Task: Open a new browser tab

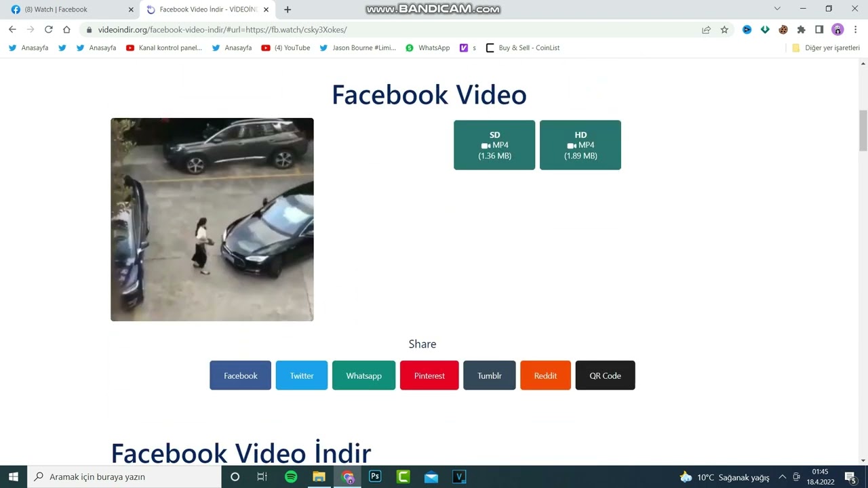Action: (x=288, y=9)
